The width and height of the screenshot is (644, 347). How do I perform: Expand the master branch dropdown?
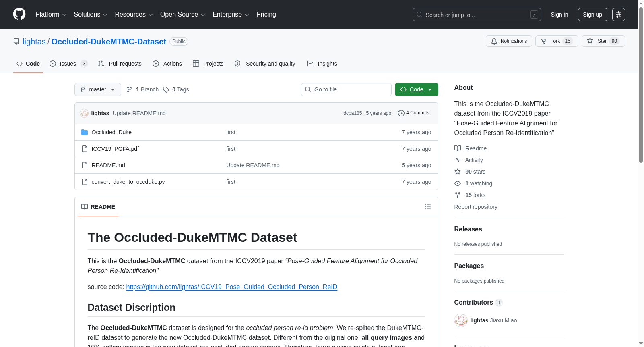[98, 89]
